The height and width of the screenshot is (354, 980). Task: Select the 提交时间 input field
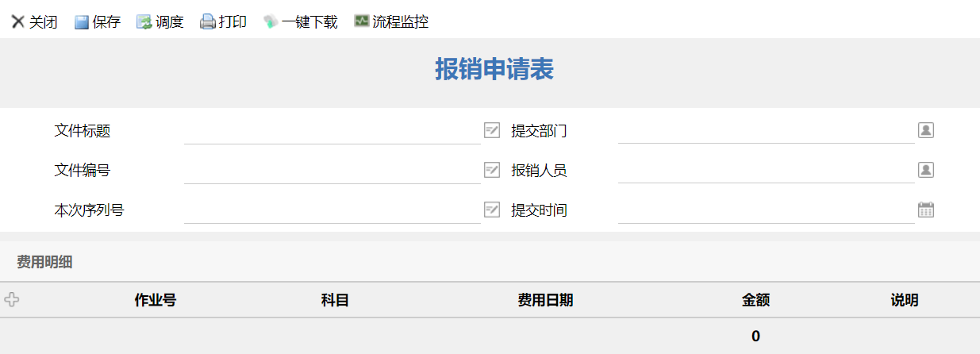pyautogui.click(x=766, y=210)
